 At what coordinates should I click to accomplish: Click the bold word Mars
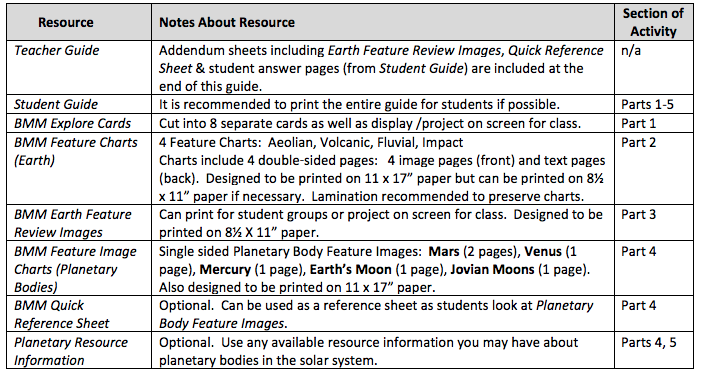(x=443, y=251)
